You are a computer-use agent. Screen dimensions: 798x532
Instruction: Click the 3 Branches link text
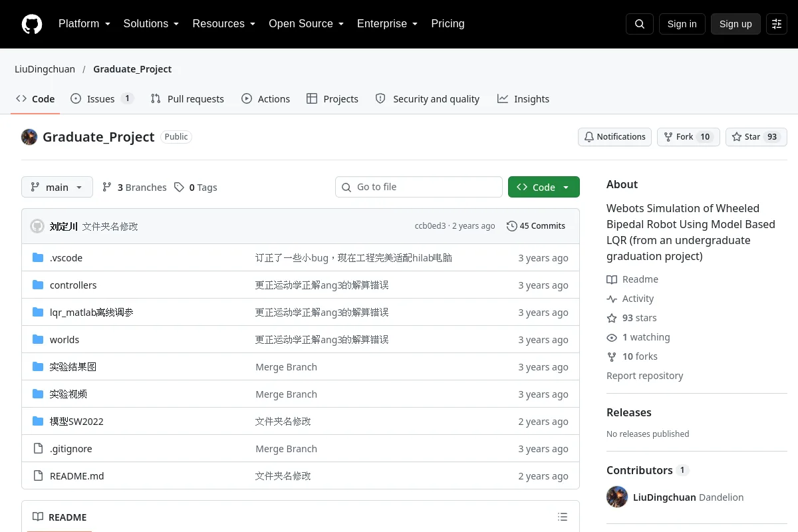142,188
